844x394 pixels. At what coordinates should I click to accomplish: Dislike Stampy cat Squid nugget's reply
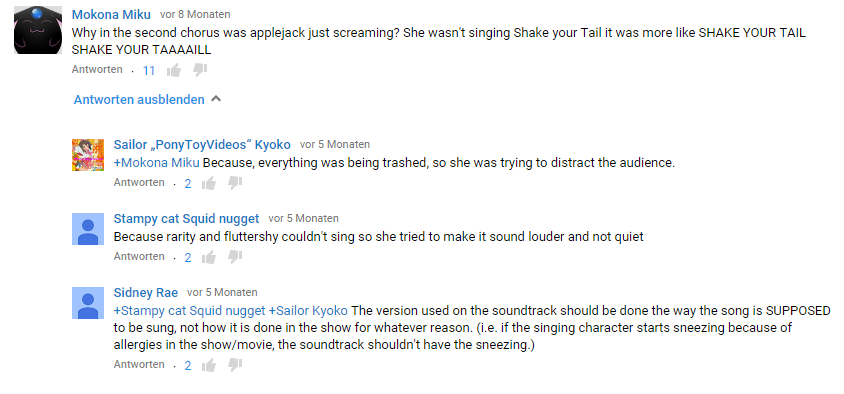tap(235, 257)
